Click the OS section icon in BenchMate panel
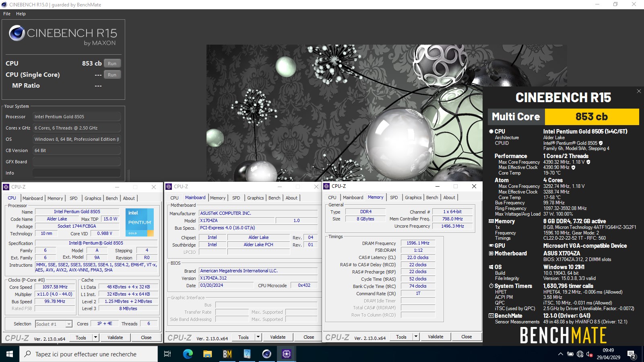This screenshot has width=644, height=362. (491, 267)
